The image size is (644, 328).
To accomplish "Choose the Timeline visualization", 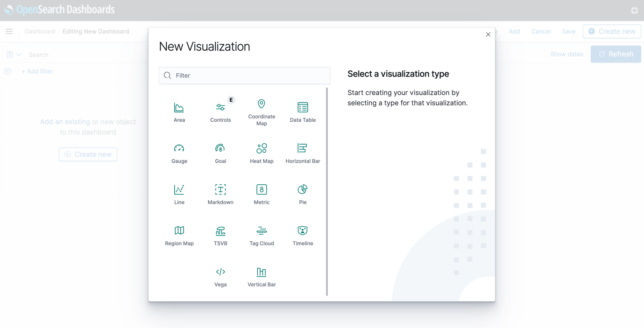I will click(303, 236).
